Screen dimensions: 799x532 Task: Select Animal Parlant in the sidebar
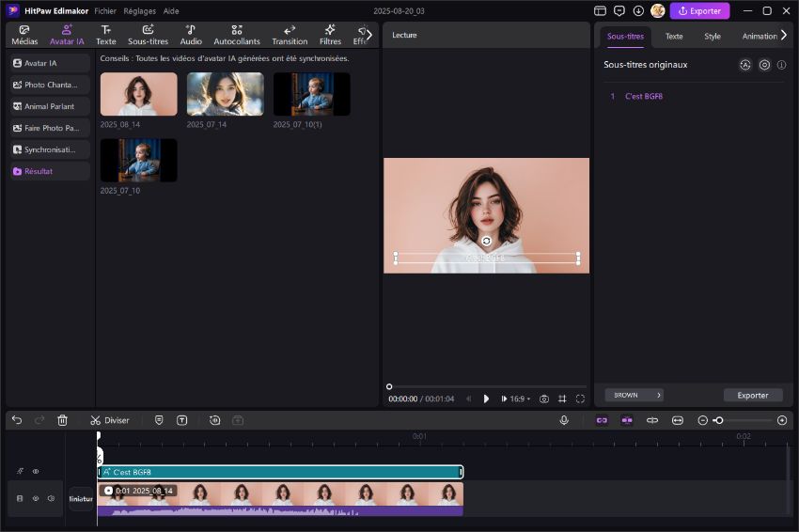(50, 106)
